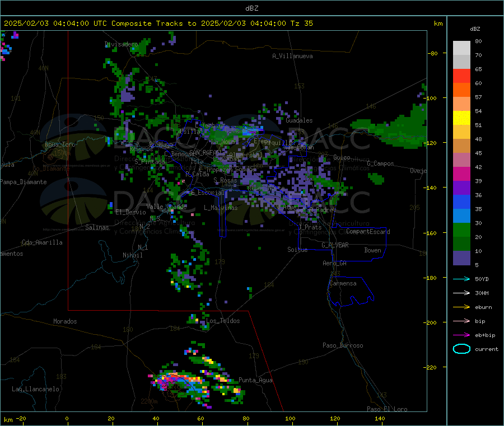The height and width of the screenshot is (426, 504).
Task: Click the El_Desvio map label
Action: pyautogui.click(x=131, y=212)
